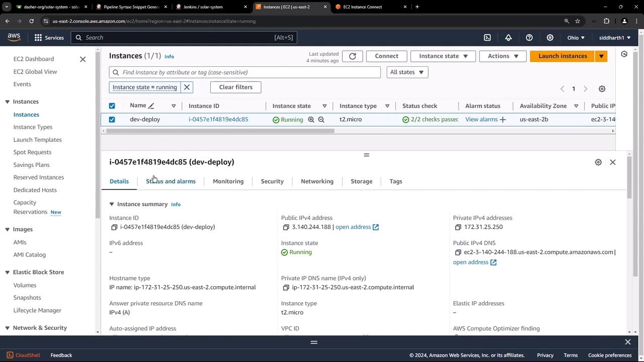The image size is (644, 362).
Task: Switch to the Storage tab
Action: point(361,182)
